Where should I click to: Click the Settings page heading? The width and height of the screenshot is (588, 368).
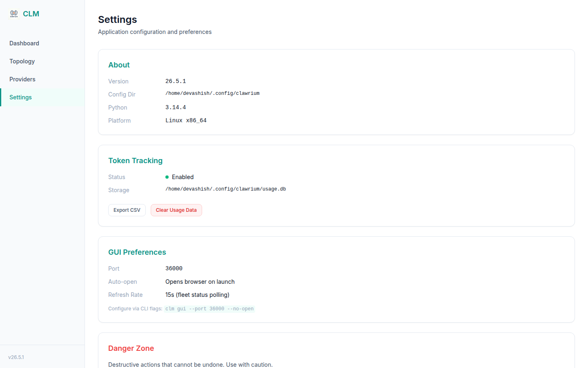(x=118, y=20)
